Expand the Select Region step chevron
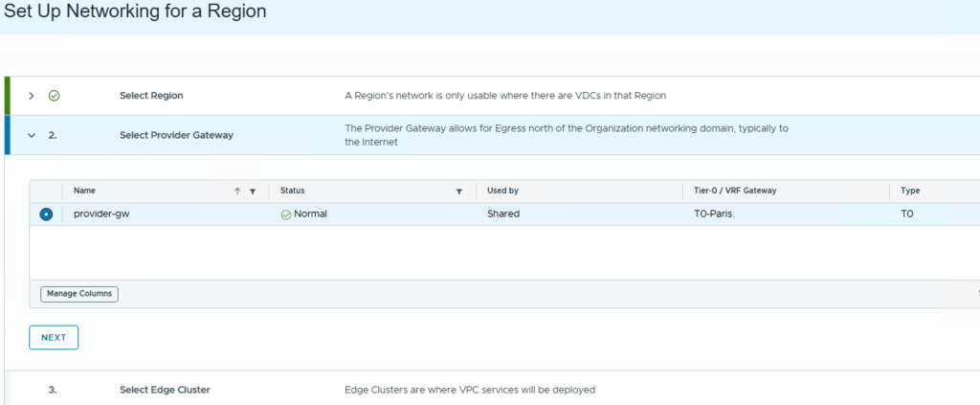Screen dimensions: 980x405 click(32, 96)
